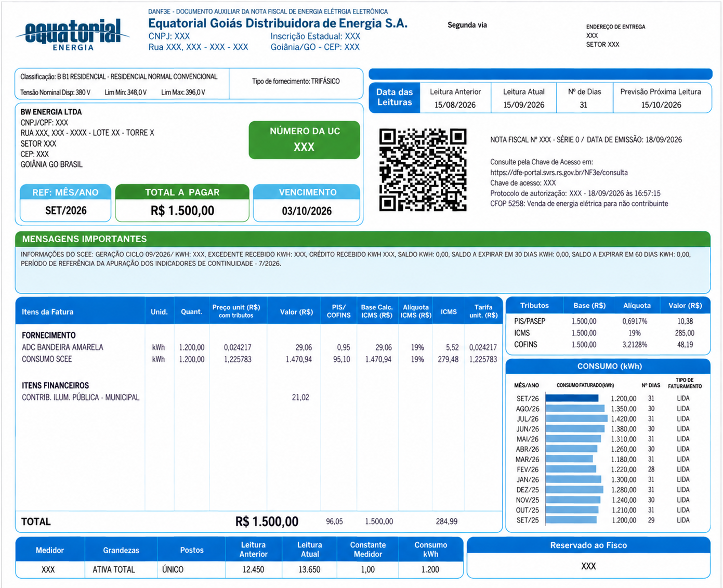Click meter Leitura Atual value 13.650
The width and height of the screenshot is (723, 588).
click(x=309, y=569)
